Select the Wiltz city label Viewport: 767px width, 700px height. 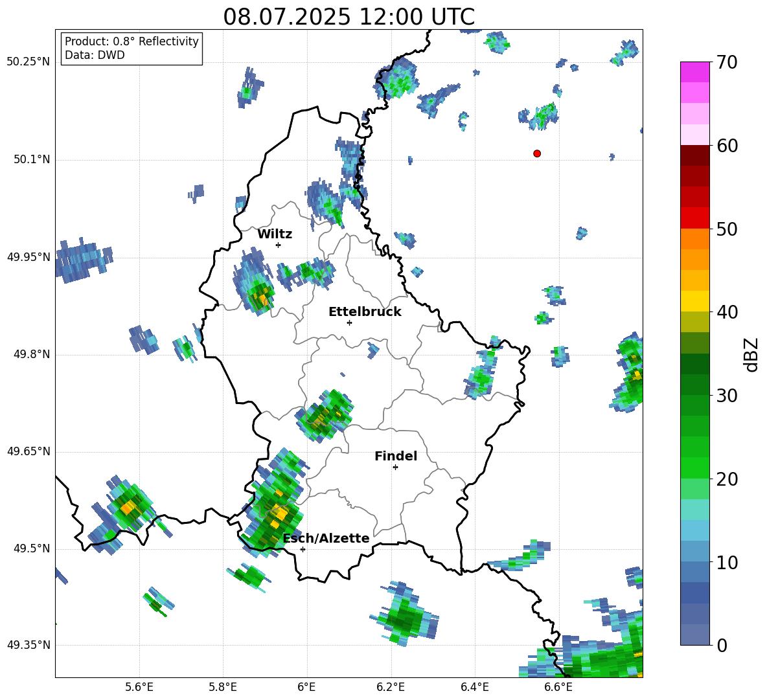275,234
